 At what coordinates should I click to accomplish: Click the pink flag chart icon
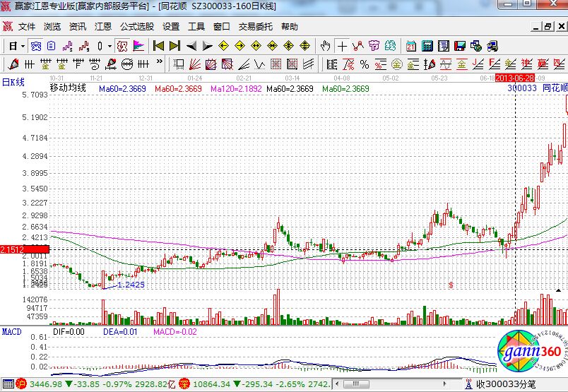tap(138, 46)
